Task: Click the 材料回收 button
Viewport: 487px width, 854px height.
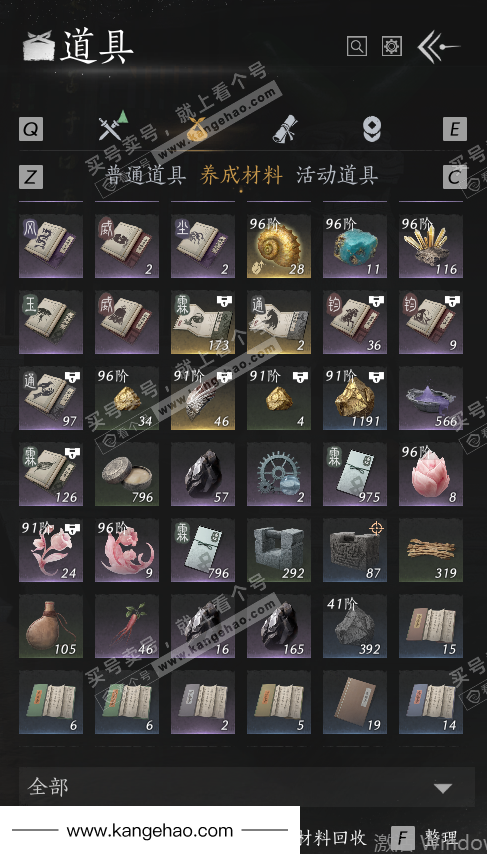Action: 333,838
